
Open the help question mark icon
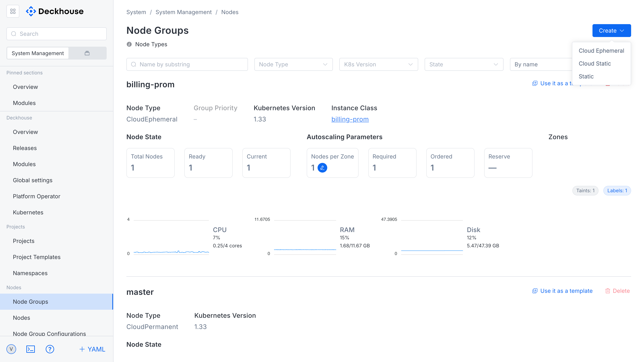point(50,349)
